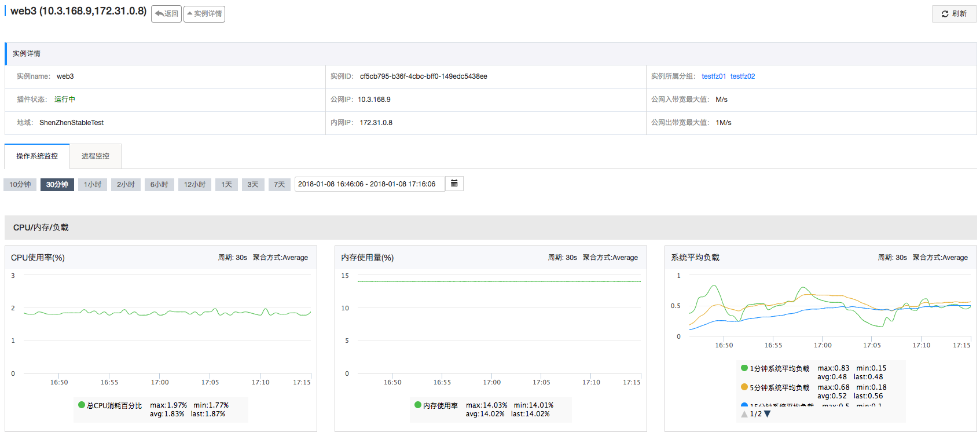Screen dimensions: 980x436
Task: Open the testfz02 group link
Action: 743,76
